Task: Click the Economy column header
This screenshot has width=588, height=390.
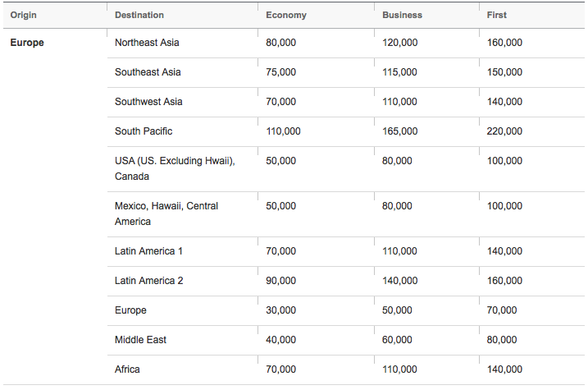Action: pyautogui.click(x=285, y=15)
